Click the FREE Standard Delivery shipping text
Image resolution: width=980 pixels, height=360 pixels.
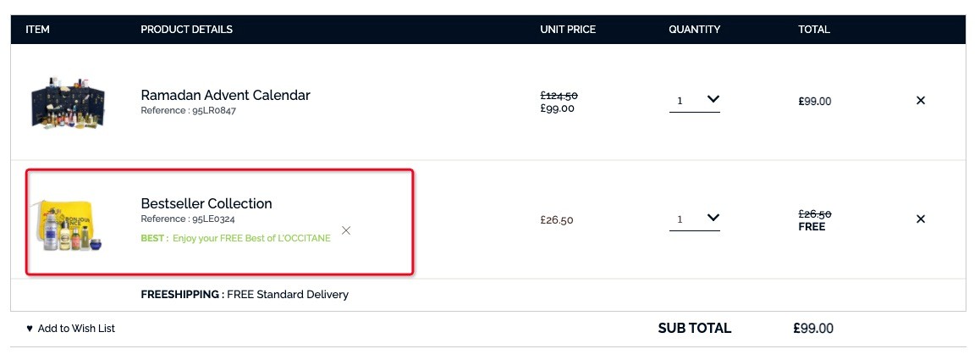coord(288,294)
